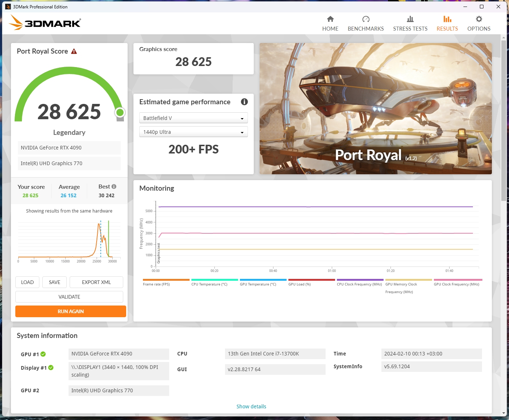Click the Monitoring panel heading
The height and width of the screenshot is (420, 509).
157,188
